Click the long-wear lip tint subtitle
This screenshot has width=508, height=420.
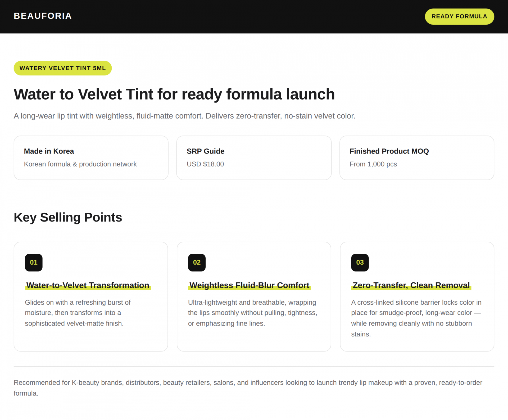184,116
